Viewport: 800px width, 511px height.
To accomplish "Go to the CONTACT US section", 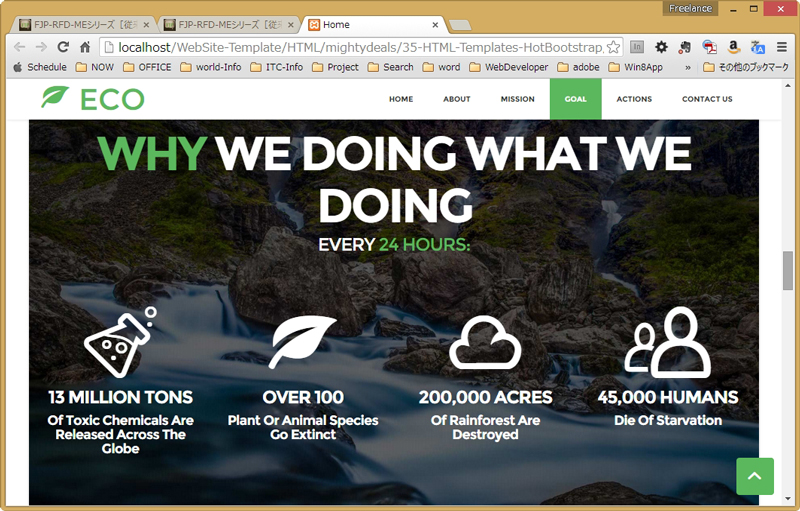I will tap(707, 99).
